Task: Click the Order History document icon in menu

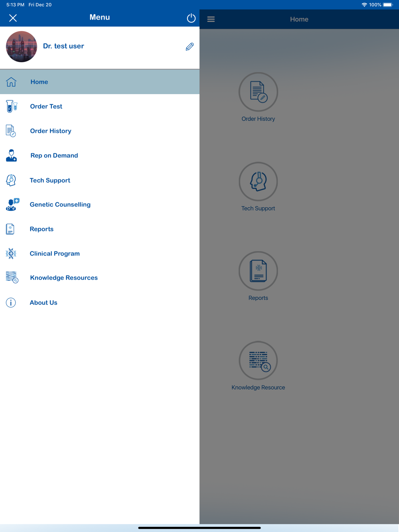Action: pyautogui.click(x=11, y=131)
